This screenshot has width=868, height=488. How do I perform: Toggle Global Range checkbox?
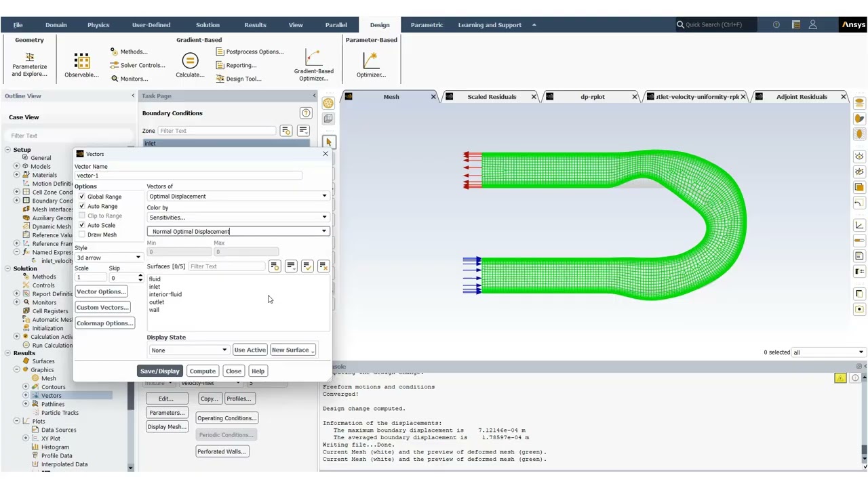point(82,197)
